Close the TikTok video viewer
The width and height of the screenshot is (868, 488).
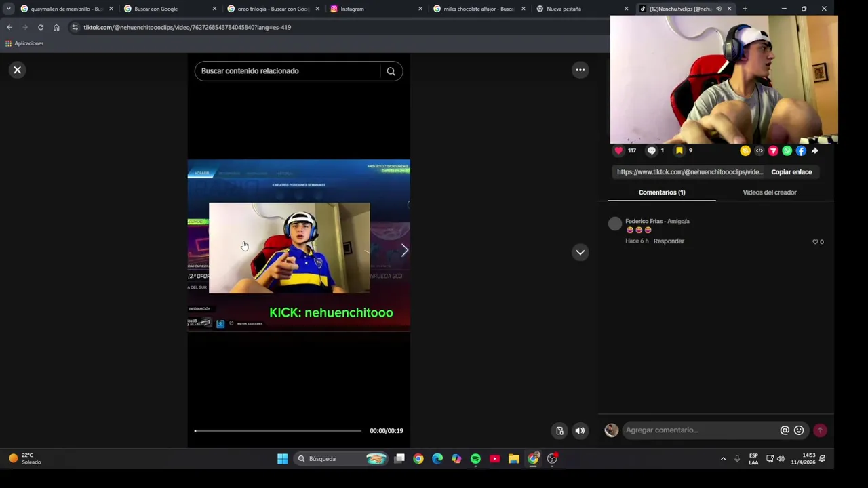point(18,70)
